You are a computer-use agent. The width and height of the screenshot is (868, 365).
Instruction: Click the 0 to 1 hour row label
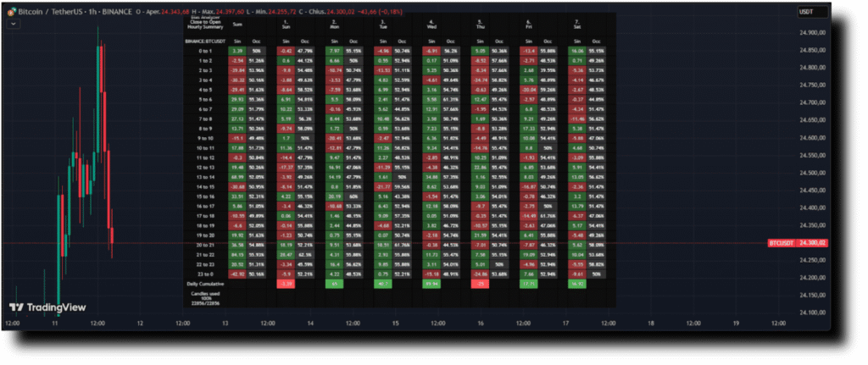pyautogui.click(x=204, y=52)
